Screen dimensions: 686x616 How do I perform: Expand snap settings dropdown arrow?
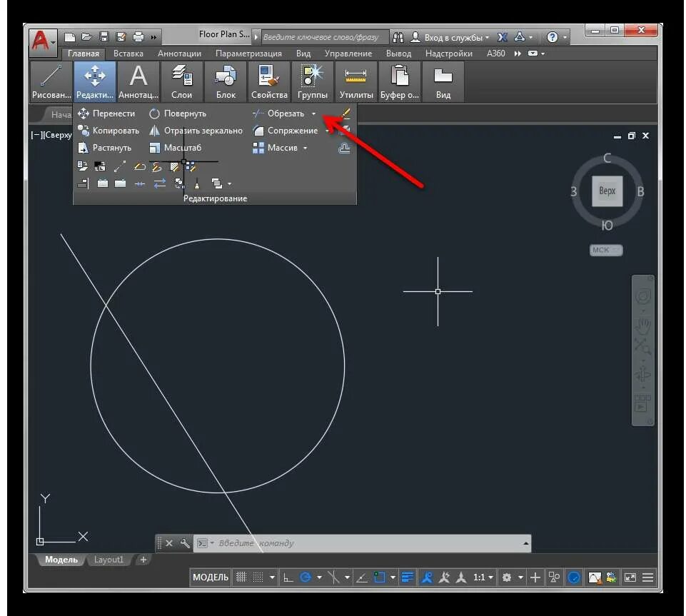pos(272,577)
